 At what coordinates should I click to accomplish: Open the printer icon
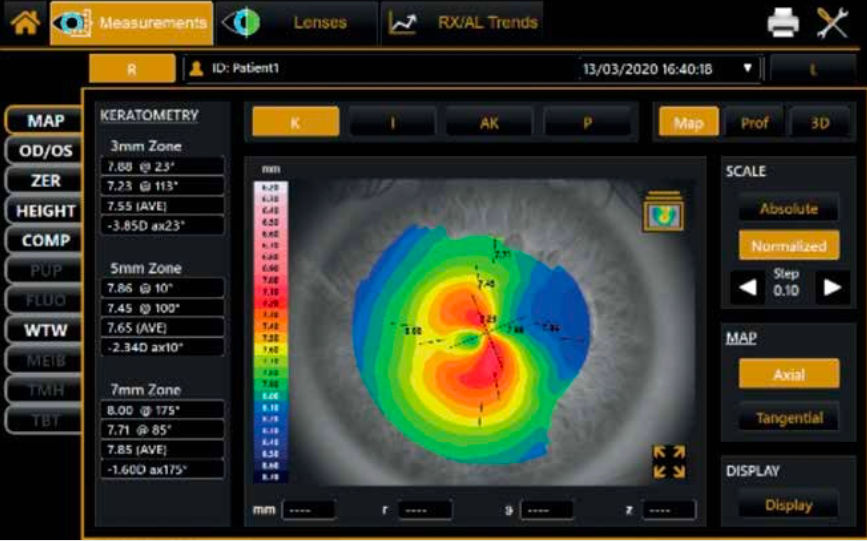783,23
